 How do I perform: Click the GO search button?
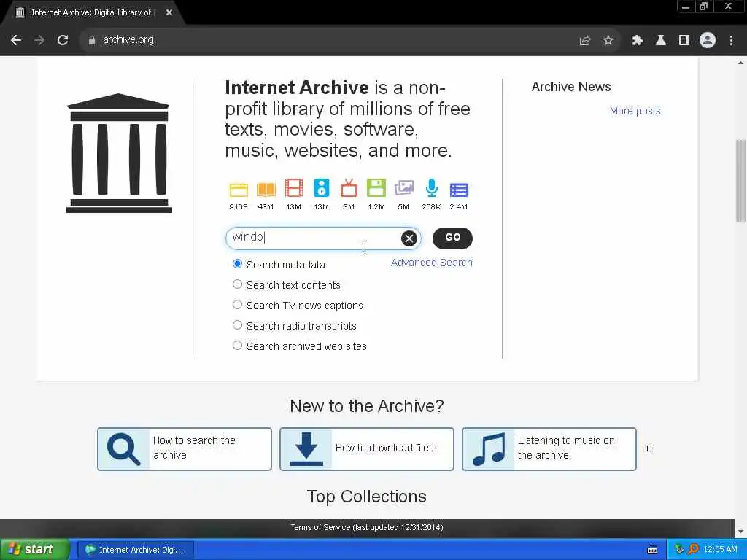pyautogui.click(x=452, y=238)
